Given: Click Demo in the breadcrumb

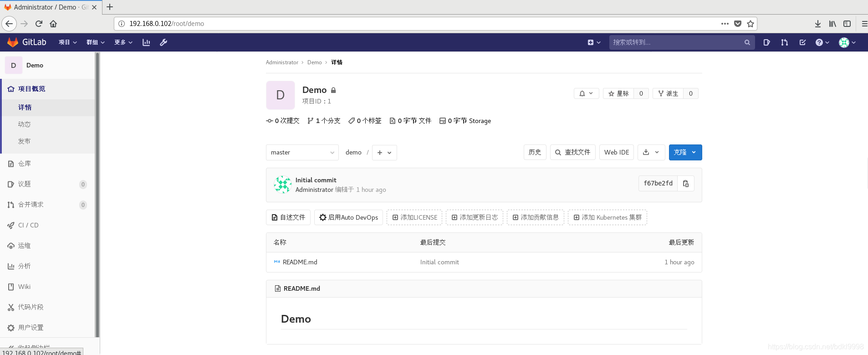Looking at the screenshot, I should [314, 62].
